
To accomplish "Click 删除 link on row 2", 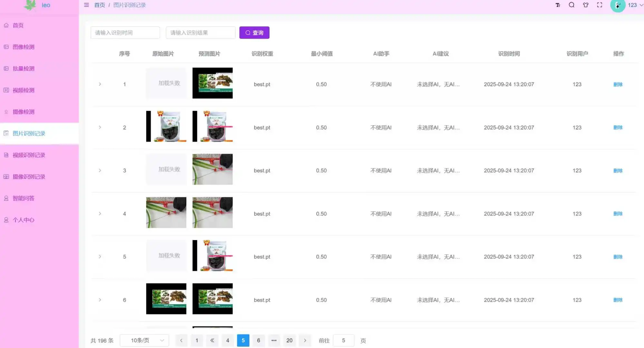I will click(x=618, y=127).
